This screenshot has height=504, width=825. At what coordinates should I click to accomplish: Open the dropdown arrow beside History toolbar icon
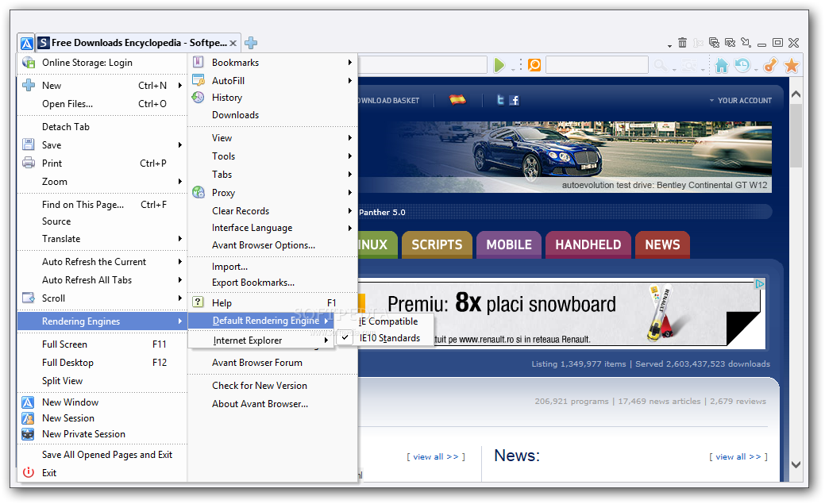[x=756, y=69]
